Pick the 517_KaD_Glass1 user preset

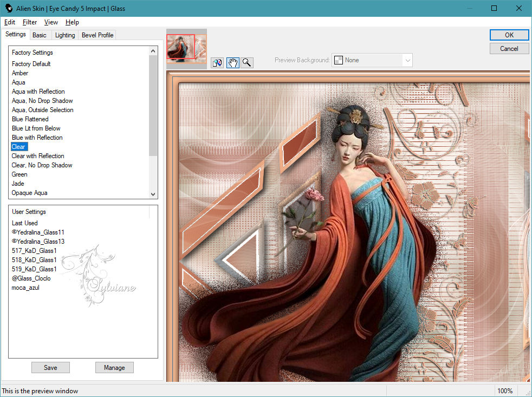34,250
